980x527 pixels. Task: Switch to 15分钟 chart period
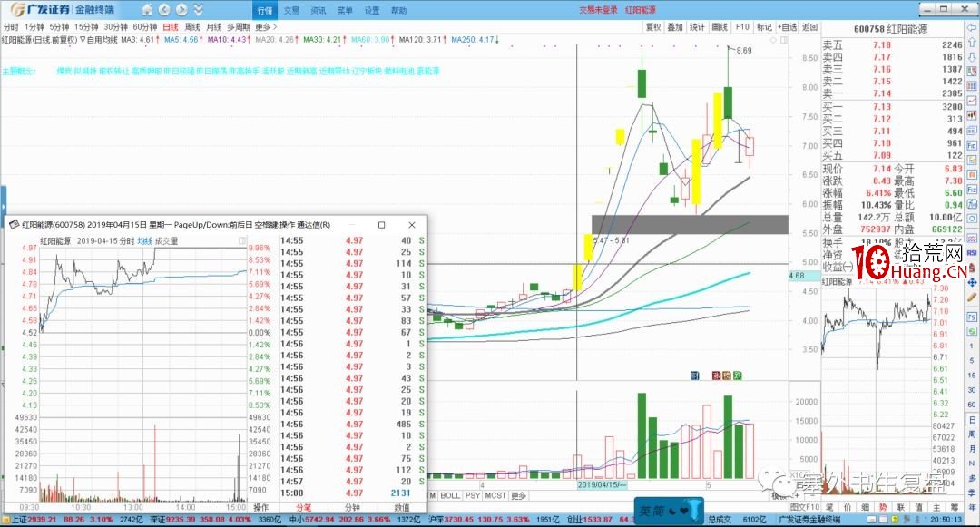[86, 27]
